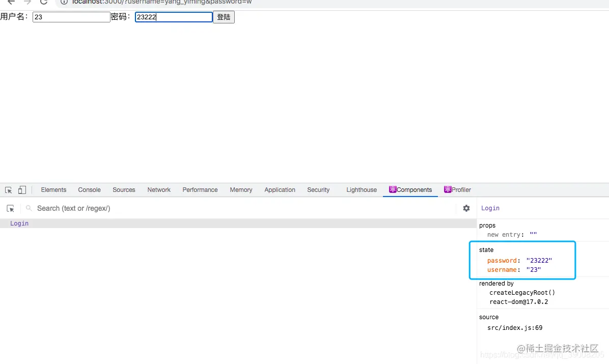Click react-dom@17.0.2 entry
The width and height of the screenshot is (609, 364).
coord(518,302)
